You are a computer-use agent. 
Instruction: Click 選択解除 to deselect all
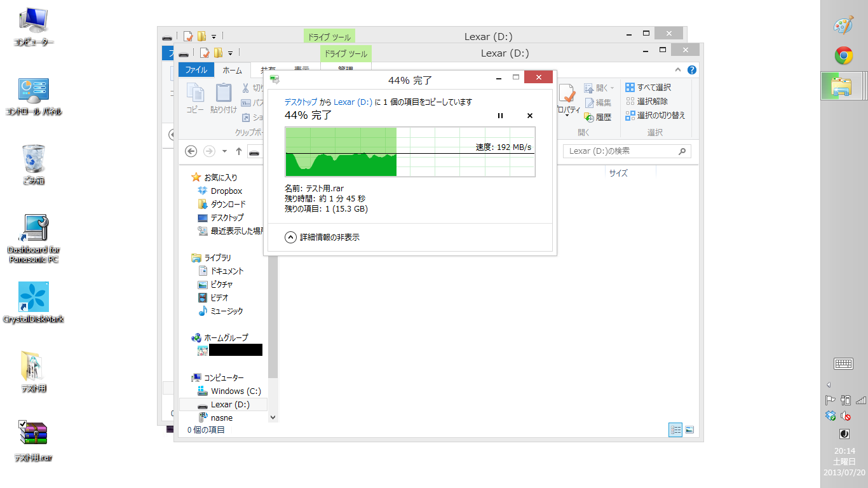tap(646, 102)
